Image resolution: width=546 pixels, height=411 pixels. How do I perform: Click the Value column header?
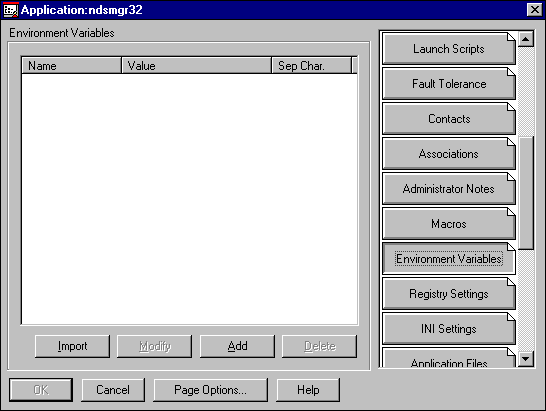tap(196, 65)
